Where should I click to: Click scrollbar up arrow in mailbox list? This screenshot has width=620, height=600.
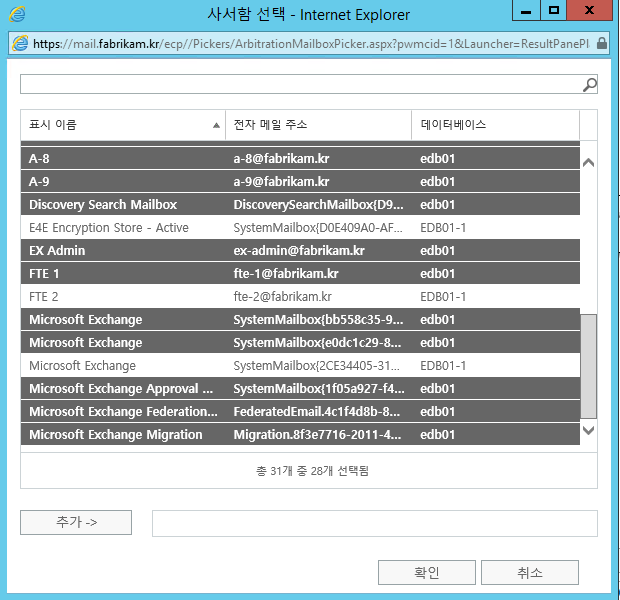click(x=588, y=162)
